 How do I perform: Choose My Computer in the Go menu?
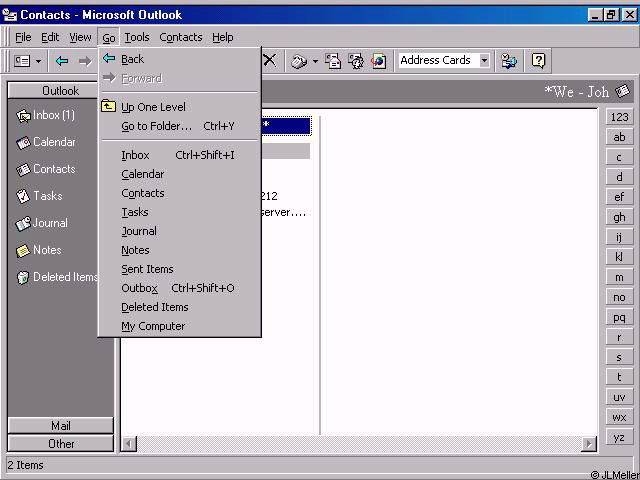tap(180, 327)
